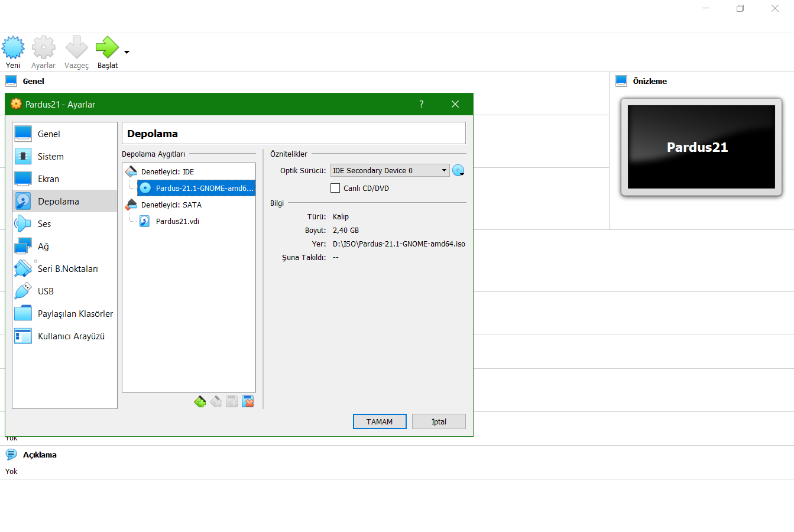Click the Önizleme monitor icon

tap(621, 81)
